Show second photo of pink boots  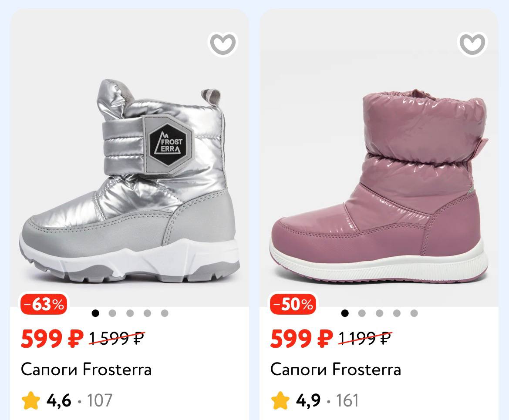(x=362, y=313)
